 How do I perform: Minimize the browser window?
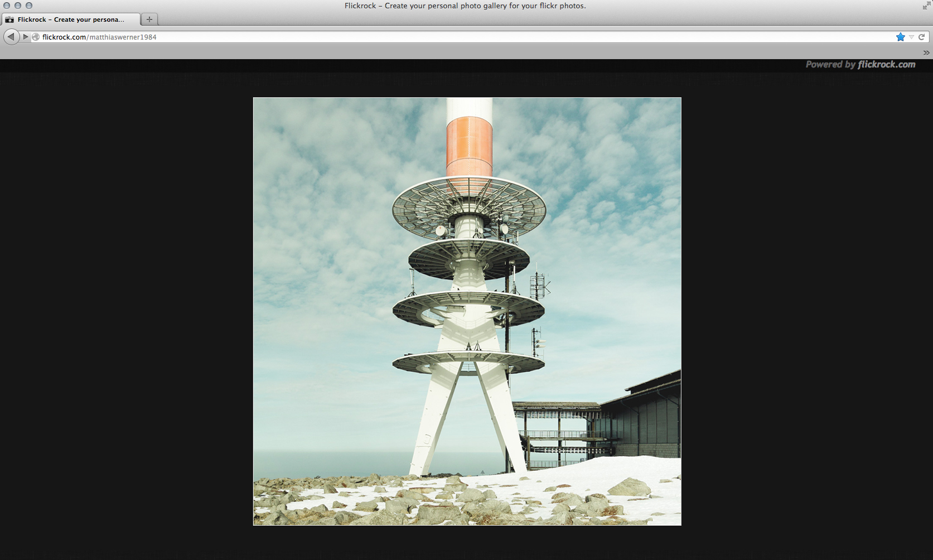tap(18, 6)
